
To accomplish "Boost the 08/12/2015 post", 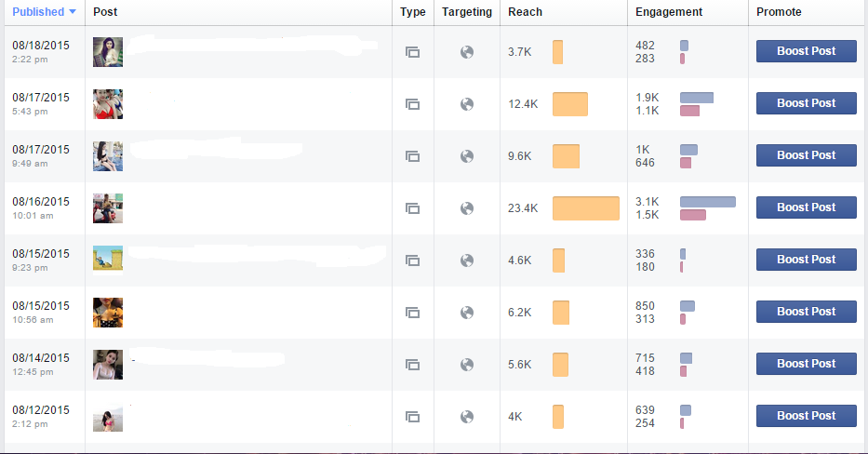I will [x=806, y=416].
